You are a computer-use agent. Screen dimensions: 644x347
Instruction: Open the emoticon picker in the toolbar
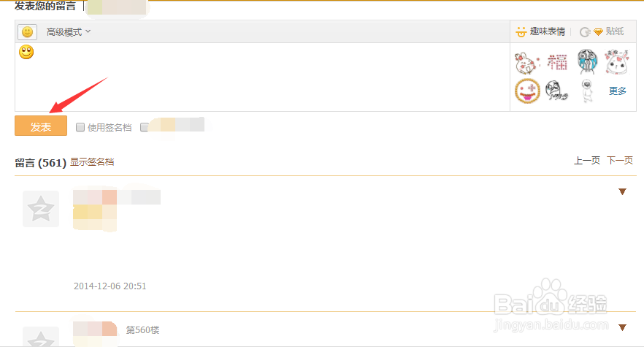click(x=27, y=32)
